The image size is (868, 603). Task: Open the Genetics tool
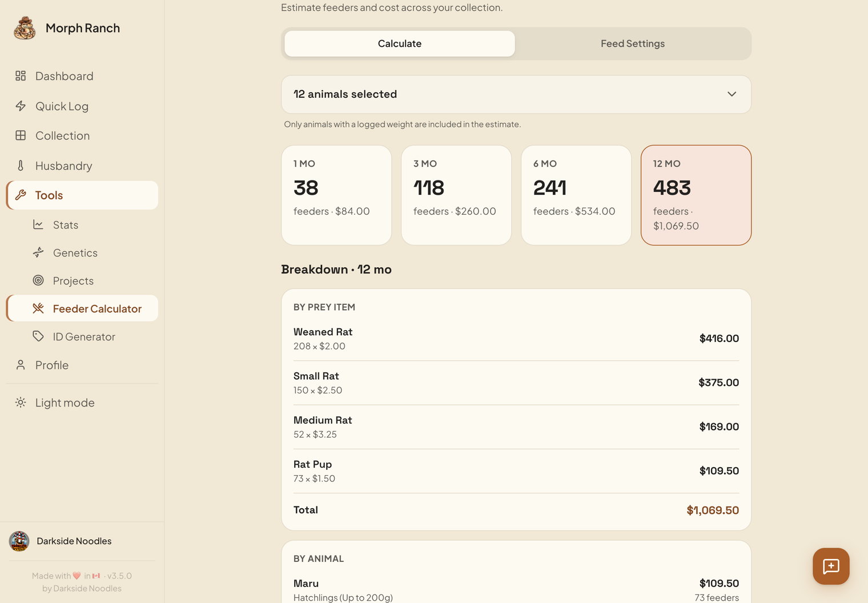click(x=82, y=252)
